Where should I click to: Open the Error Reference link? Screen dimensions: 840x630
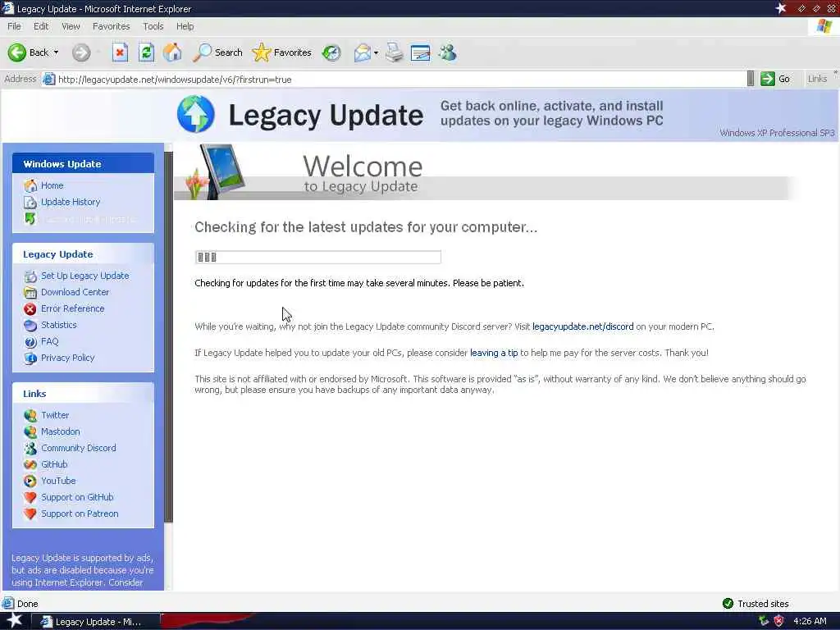tap(72, 308)
